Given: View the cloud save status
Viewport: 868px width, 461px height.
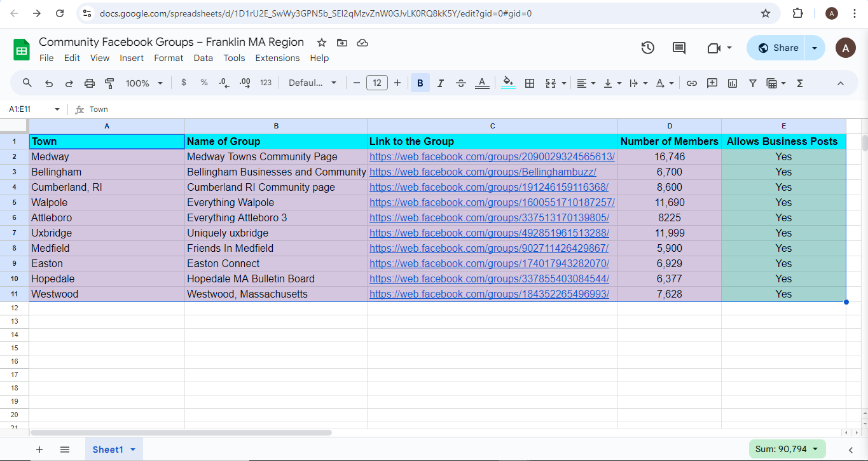Looking at the screenshot, I should (x=362, y=43).
